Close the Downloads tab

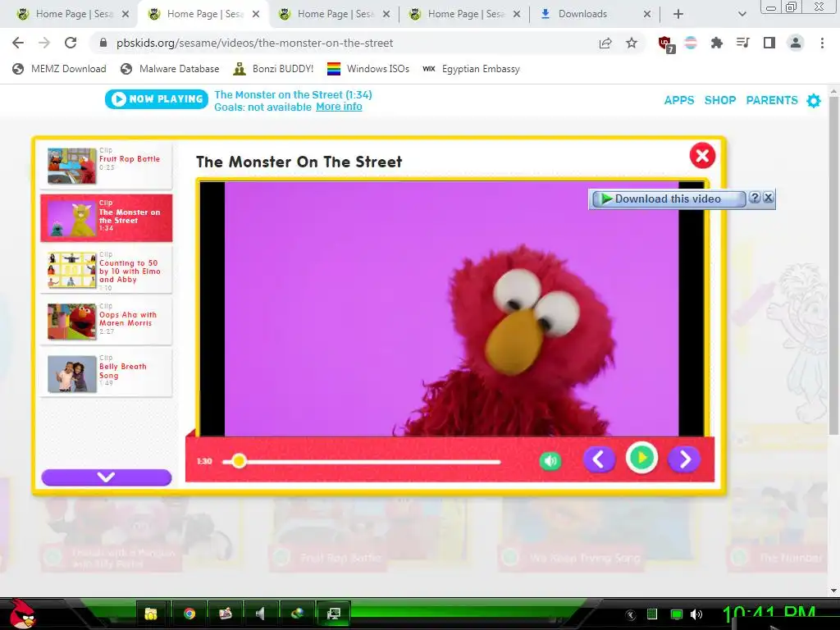(647, 14)
